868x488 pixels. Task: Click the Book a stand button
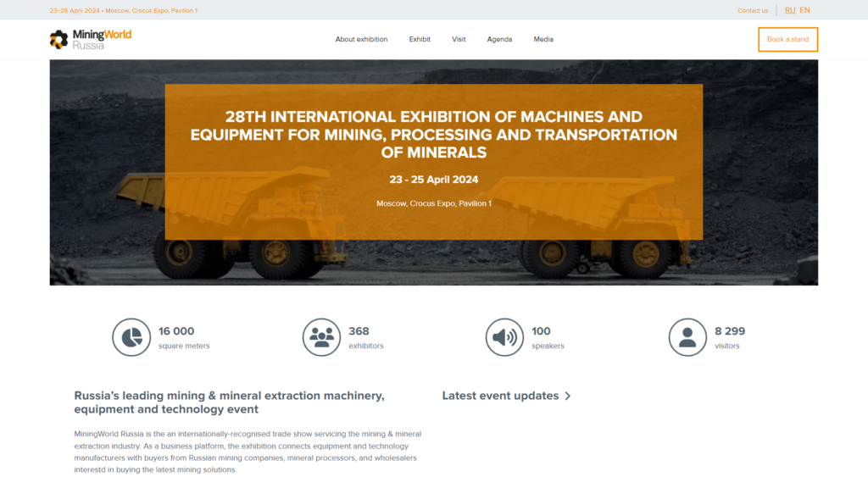[x=787, y=39]
